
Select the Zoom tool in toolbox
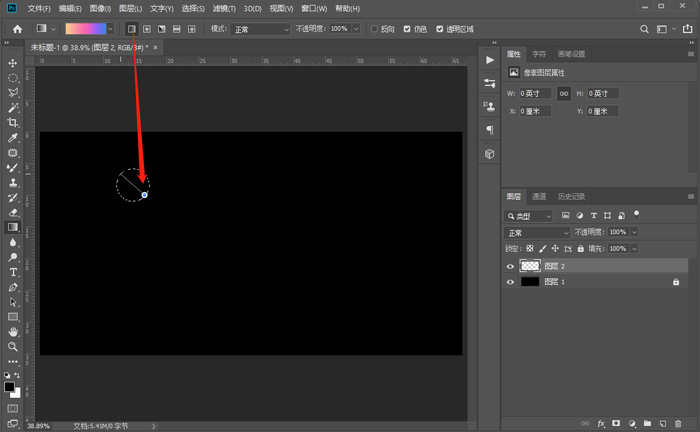[x=13, y=346]
